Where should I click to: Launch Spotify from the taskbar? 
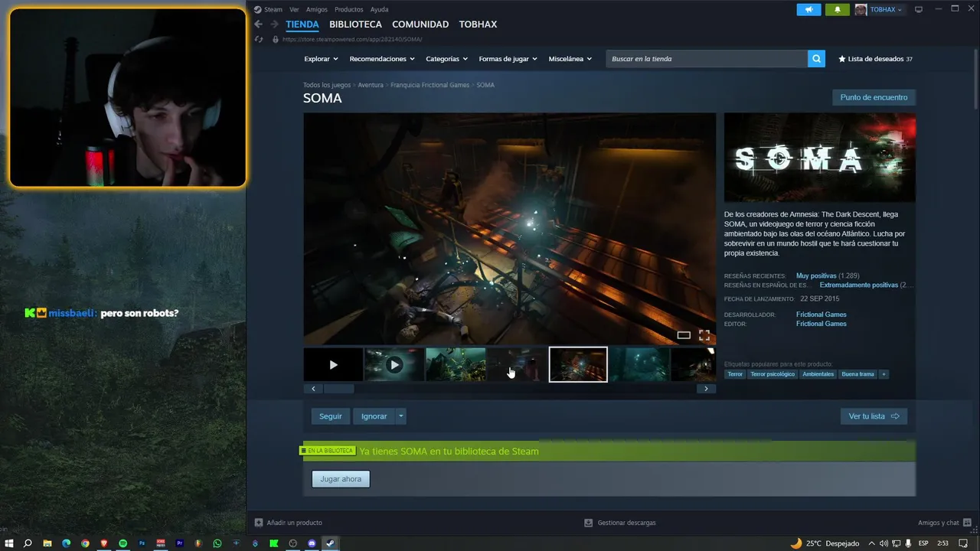(x=122, y=543)
